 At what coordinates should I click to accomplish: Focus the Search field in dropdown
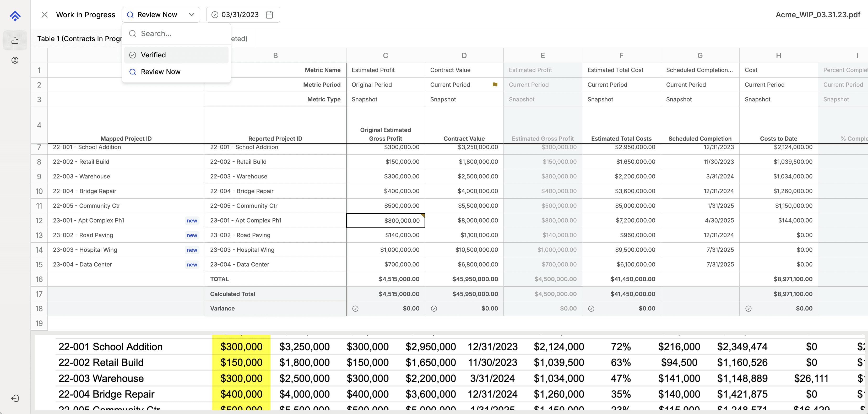click(176, 33)
